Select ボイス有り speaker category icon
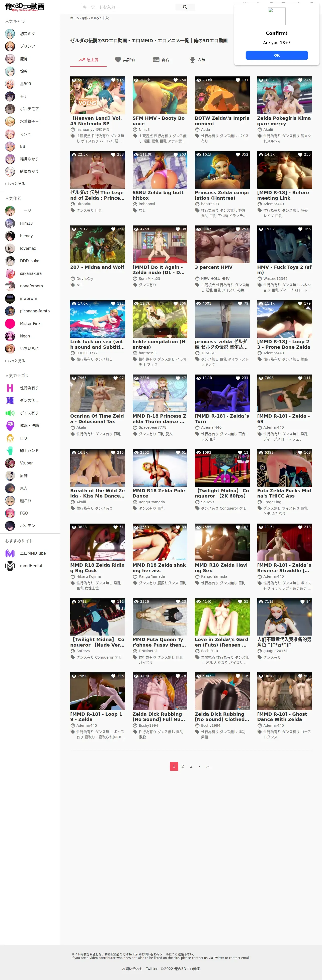This screenshot has width=322, height=980. click(10, 413)
